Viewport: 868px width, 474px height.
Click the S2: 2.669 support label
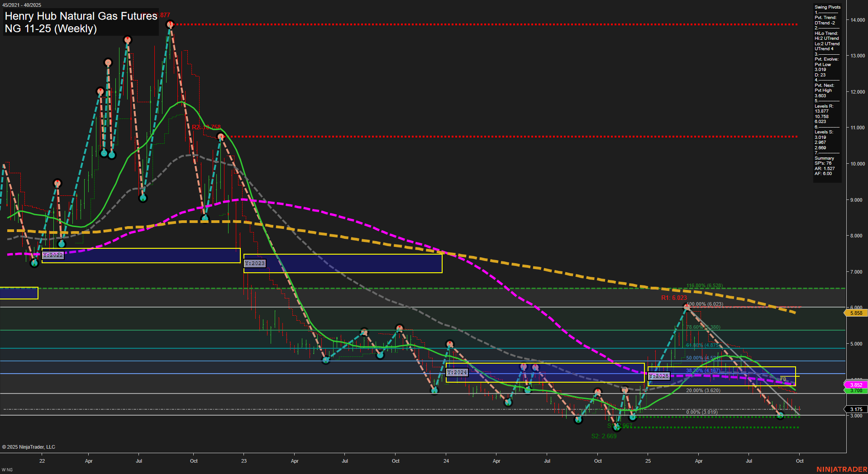604,436
